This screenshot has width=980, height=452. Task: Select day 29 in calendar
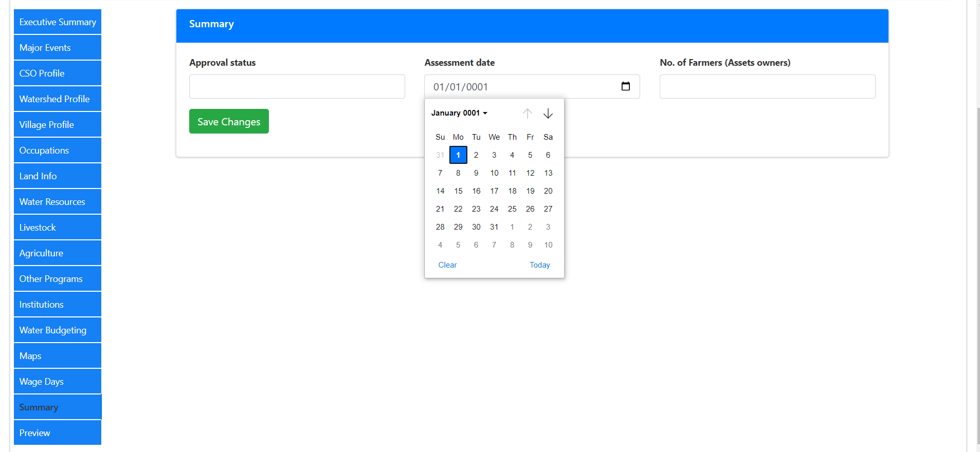[x=458, y=227]
